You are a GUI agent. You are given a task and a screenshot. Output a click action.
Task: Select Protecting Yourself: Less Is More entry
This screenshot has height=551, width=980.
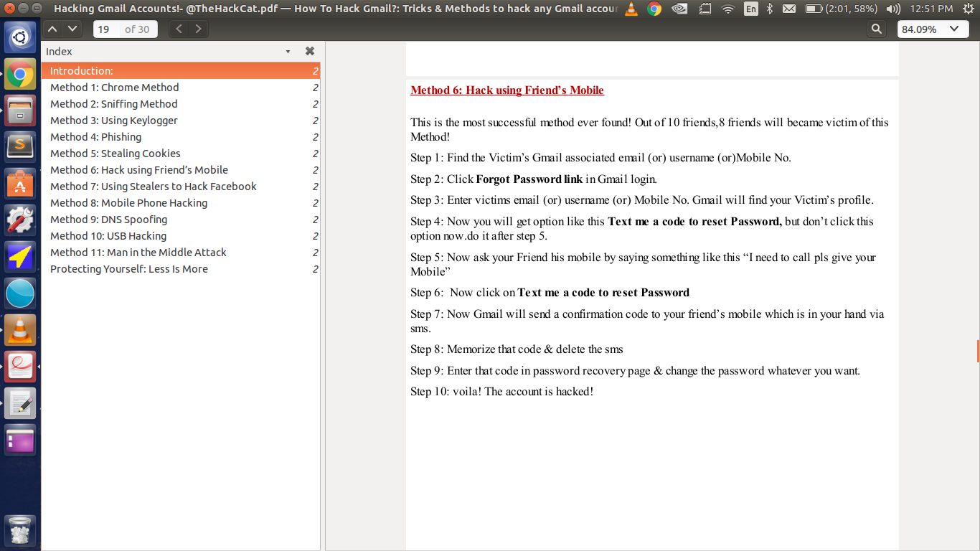(x=181, y=269)
